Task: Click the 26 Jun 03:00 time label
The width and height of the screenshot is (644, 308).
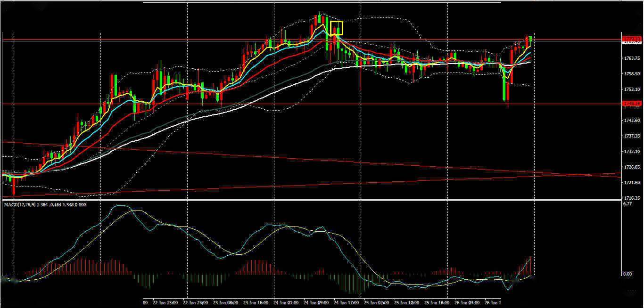Action: [467, 303]
